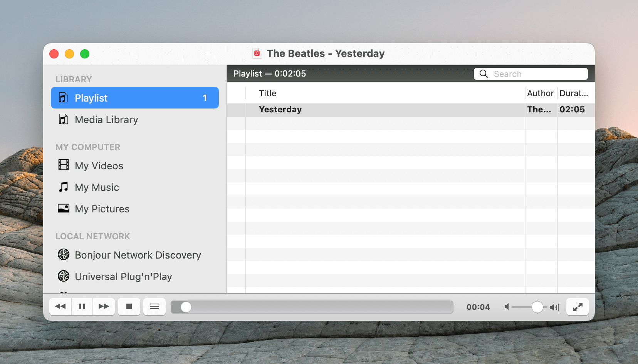
Task: Set volume to maximum via loud speaker icon
Action: coord(554,307)
